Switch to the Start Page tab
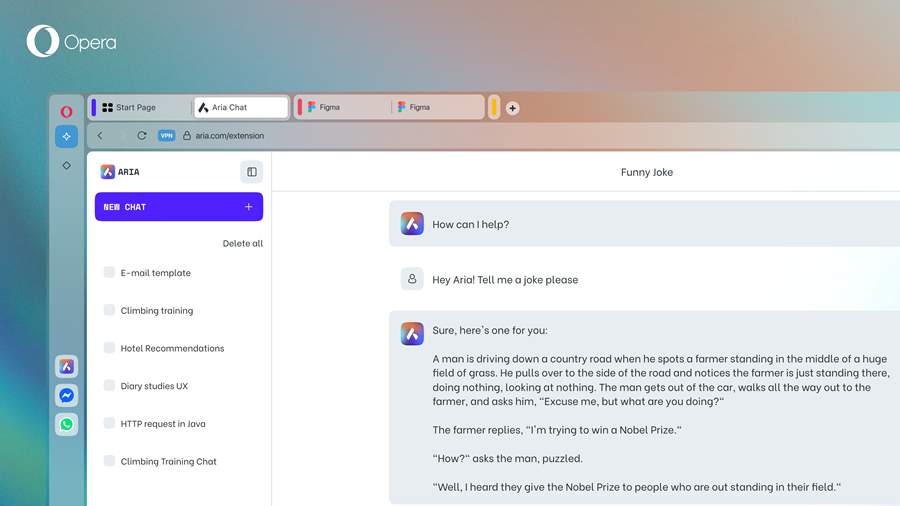Image resolution: width=900 pixels, height=506 pixels. coord(140,107)
